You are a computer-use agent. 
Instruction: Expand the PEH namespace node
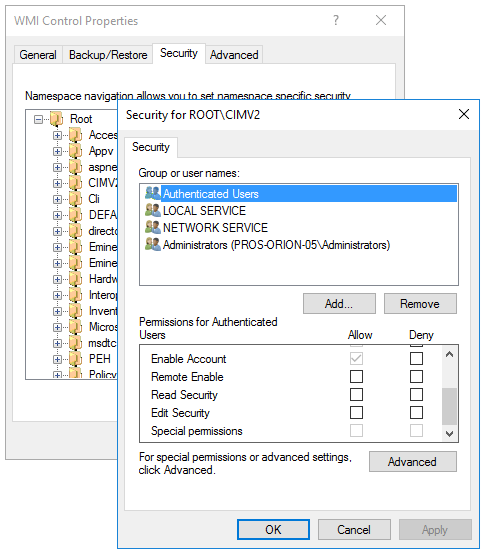click(x=57, y=359)
